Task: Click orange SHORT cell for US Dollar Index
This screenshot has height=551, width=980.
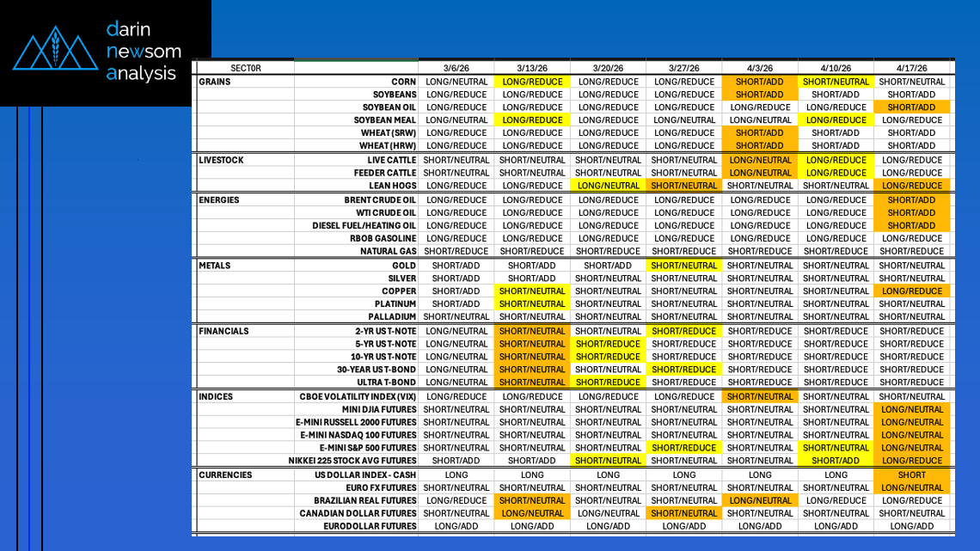Action: [x=911, y=474]
